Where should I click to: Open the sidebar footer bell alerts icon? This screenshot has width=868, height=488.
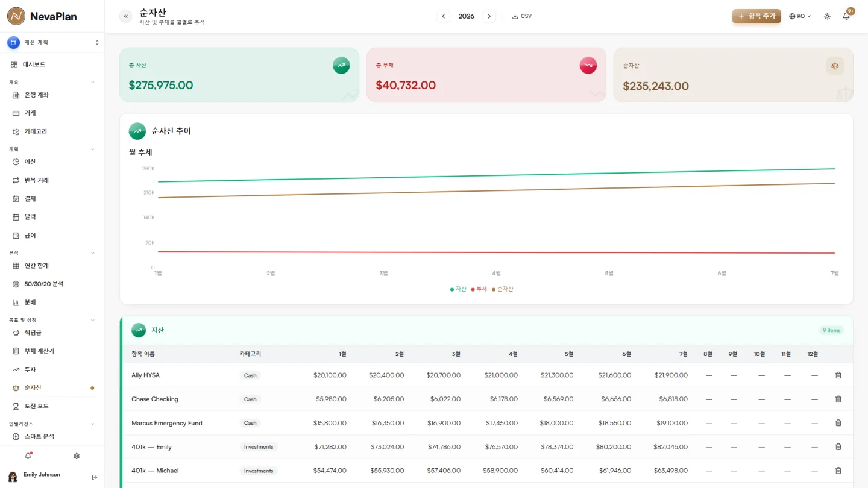click(x=28, y=456)
